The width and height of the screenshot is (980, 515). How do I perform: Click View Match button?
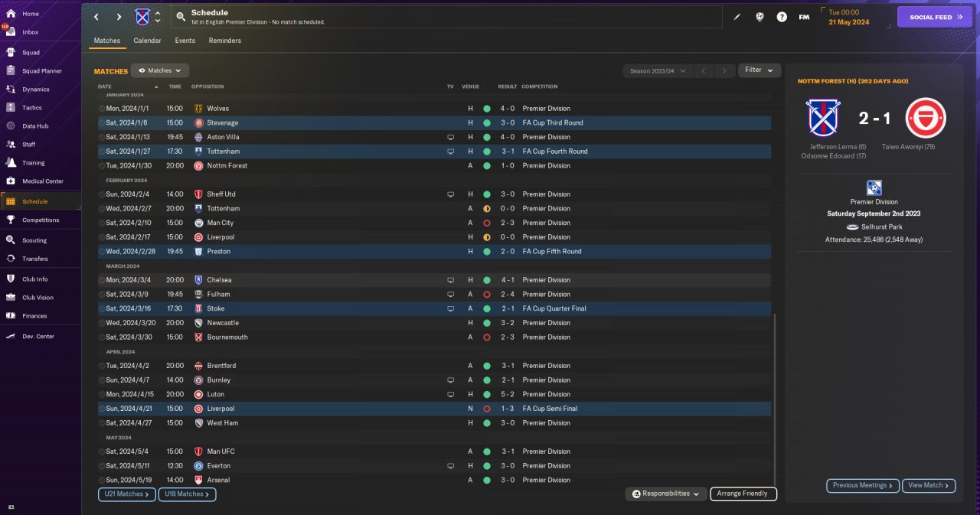pos(929,485)
